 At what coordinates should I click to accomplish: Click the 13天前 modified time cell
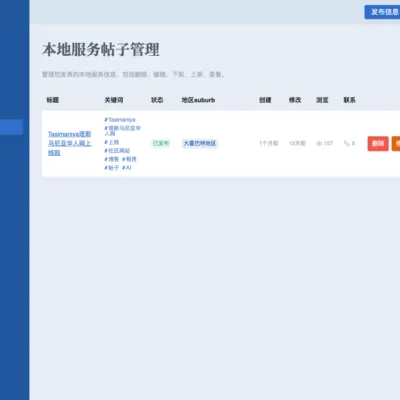tap(297, 143)
